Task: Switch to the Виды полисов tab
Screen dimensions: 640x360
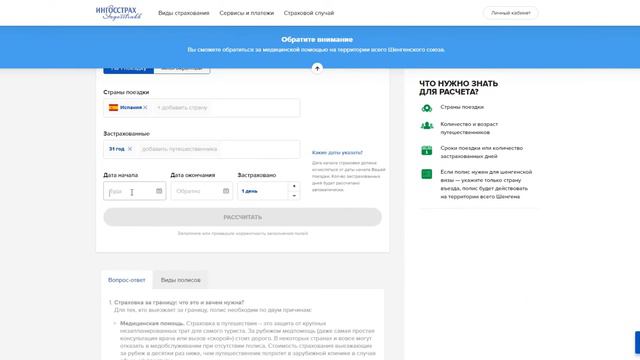Action: click(x=180, y=280)
